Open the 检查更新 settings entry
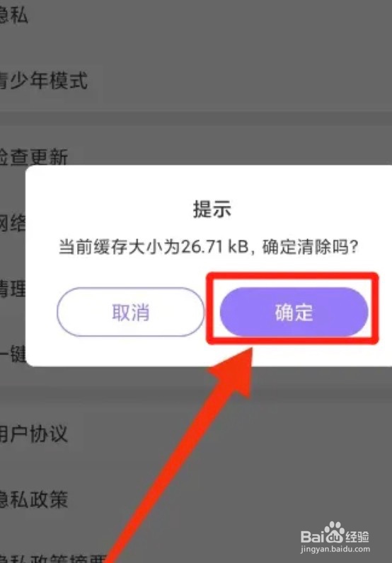This screenshot has height=563, width=392. 34,157
